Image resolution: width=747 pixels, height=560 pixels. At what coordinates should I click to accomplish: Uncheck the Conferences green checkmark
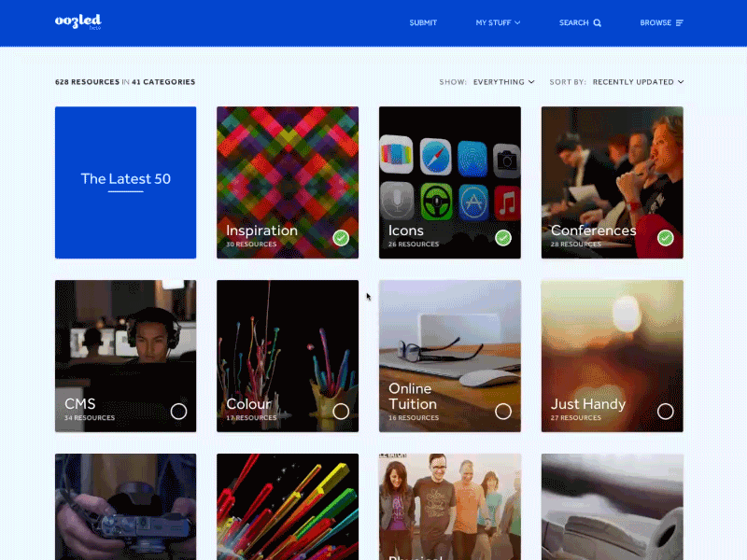click(666, 238)
